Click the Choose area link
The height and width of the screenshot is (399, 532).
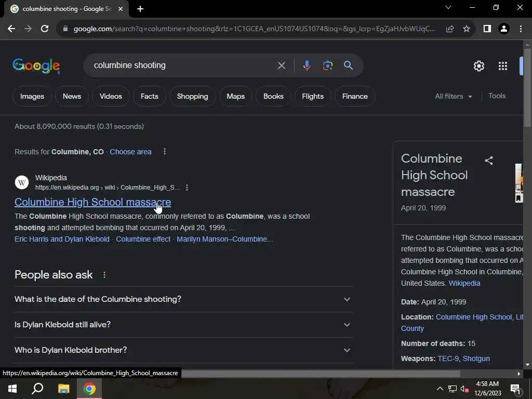point(130,152)
